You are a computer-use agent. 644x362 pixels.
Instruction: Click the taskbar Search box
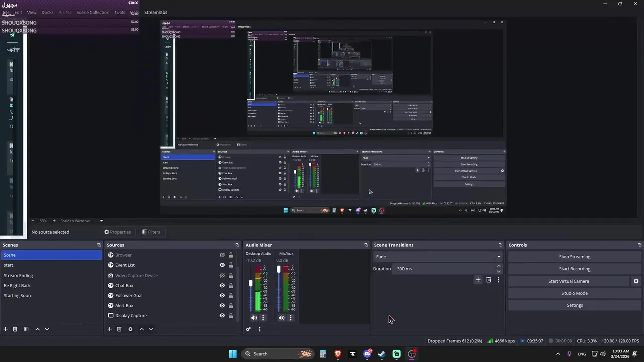point(278,354)
